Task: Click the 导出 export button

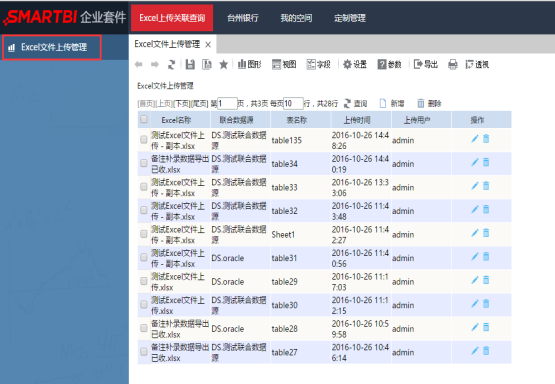Action: (426, 64)
